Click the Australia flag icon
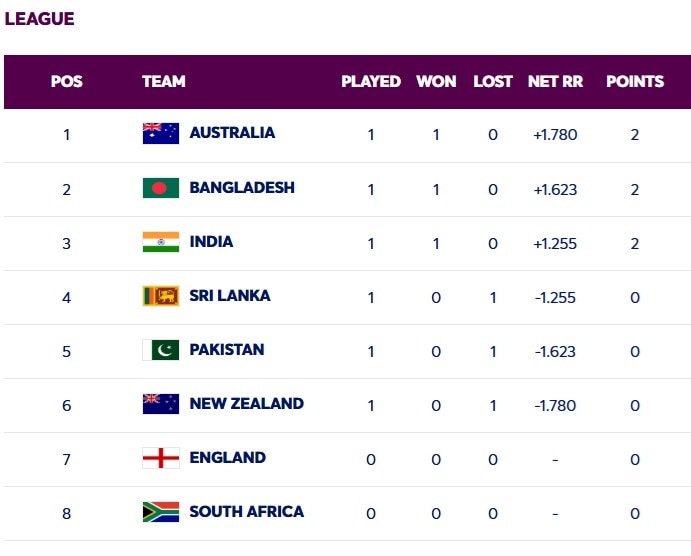Screen dimensions: 691x556 [x=160, y=133]
